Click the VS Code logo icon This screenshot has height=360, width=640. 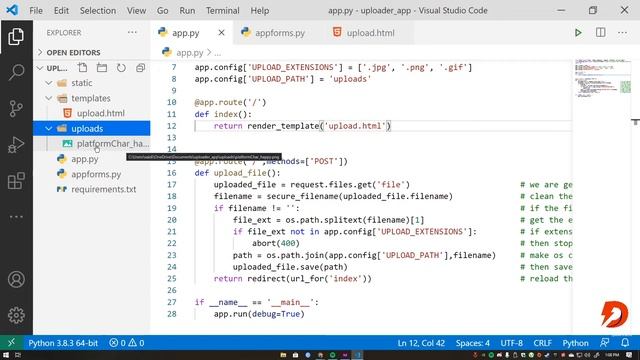pos(12,10)
